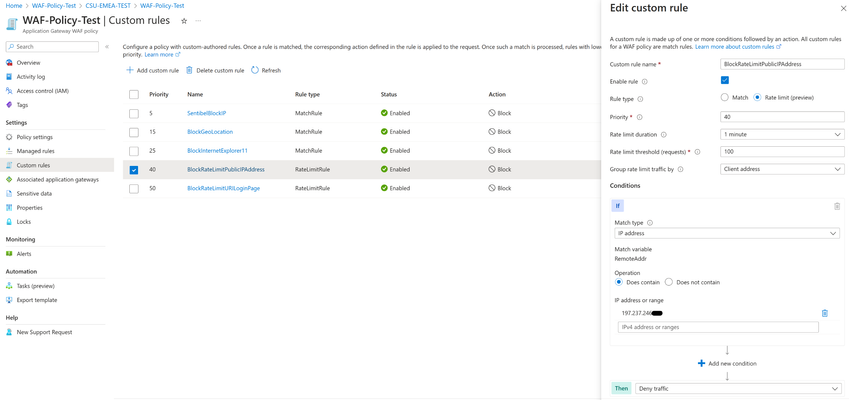Click the info icon beside Priority
Viewport: 849px width, 400px height.
(639, 117)
